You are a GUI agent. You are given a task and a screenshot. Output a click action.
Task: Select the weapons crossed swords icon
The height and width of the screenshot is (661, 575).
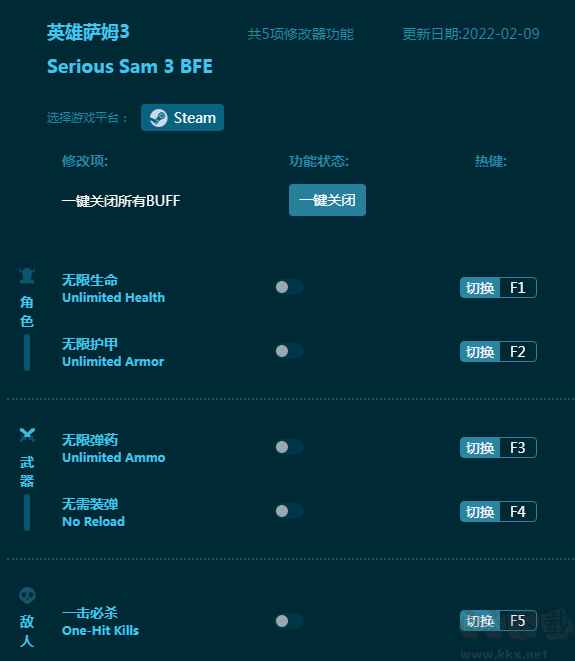[x=27, y=435]
